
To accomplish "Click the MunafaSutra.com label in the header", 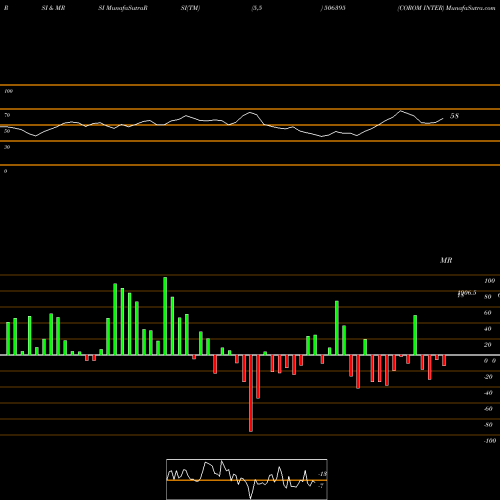I will (x=470, y=8).
